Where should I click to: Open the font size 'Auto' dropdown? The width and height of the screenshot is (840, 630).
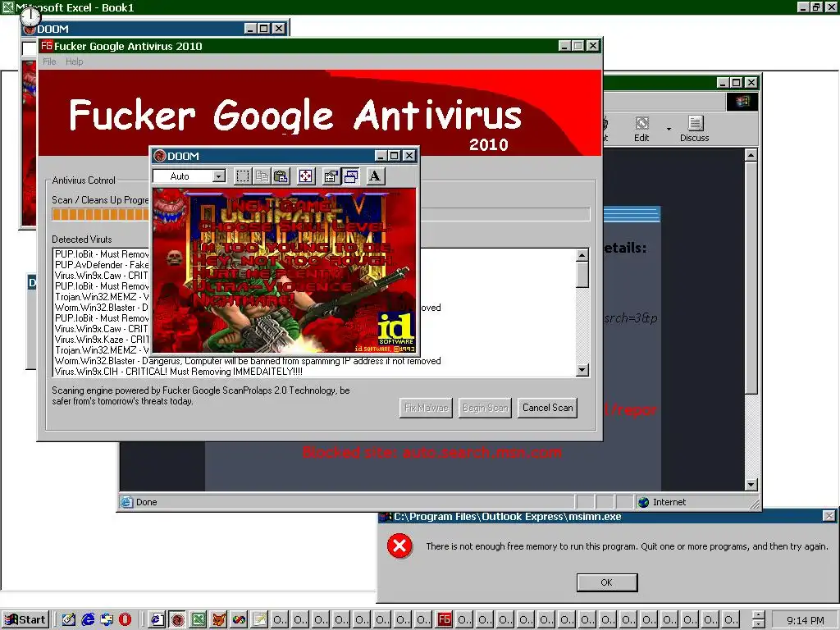pos(218,176)
